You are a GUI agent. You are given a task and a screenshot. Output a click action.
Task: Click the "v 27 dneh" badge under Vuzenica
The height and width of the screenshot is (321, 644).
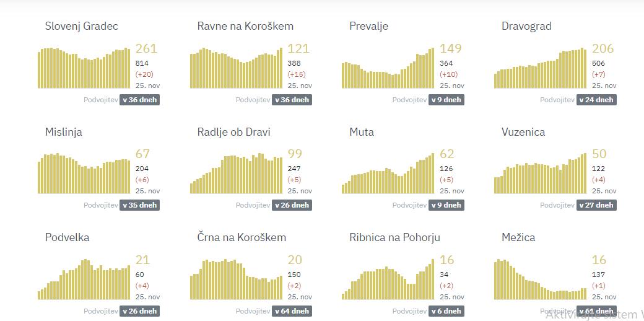(597, 205)
